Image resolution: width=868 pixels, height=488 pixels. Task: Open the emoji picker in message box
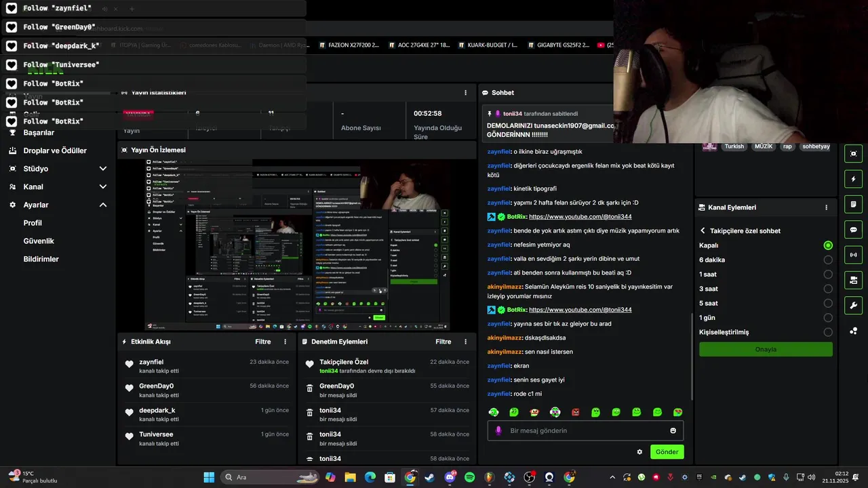(673, 430)
